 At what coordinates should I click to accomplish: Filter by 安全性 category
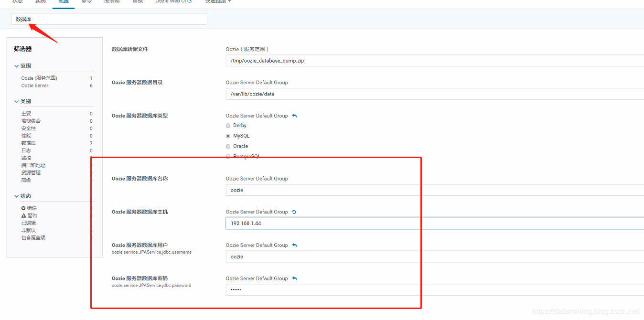pos(29,128)
